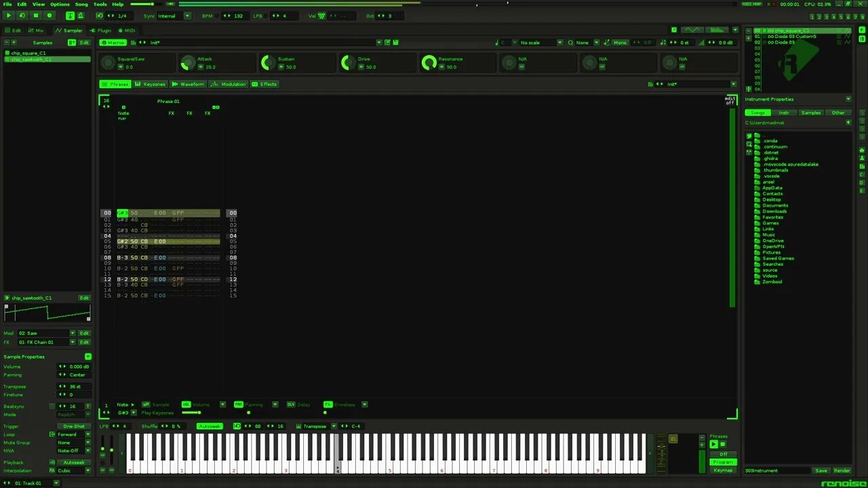Toggle the Beatsync checkbox
Screen dimensions: 868x488
(x=52, y=406)
